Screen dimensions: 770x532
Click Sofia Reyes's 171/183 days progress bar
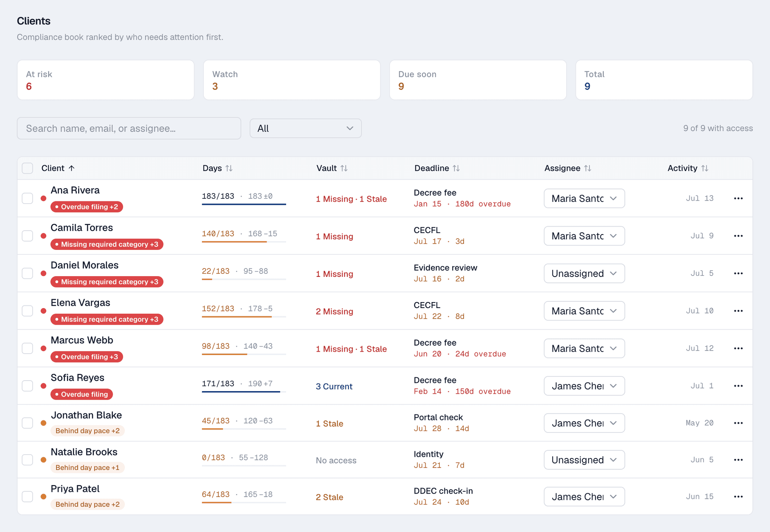pyautogui.click(x=244, y=391)
